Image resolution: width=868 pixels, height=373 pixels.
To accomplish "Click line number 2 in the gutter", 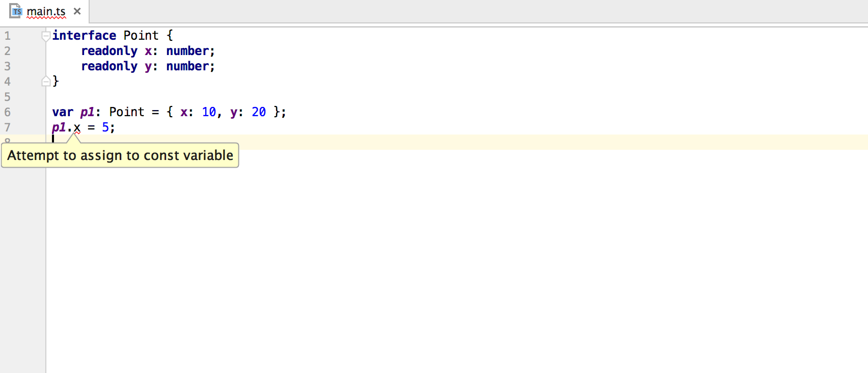I will pyautogui.click(x=8, y=51).
